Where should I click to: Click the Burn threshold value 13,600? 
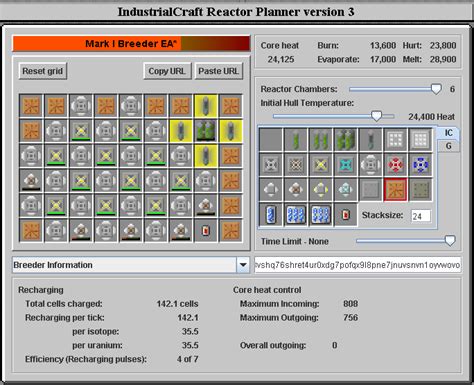(383, 45)
